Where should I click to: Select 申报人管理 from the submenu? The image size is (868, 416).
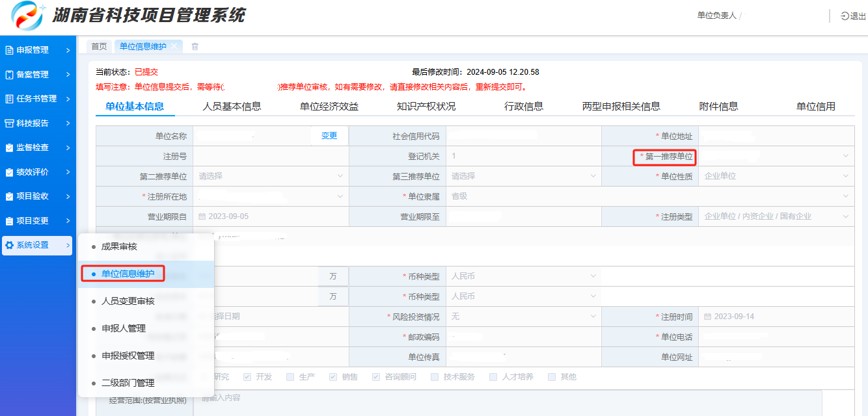click(x=124, y=328)
